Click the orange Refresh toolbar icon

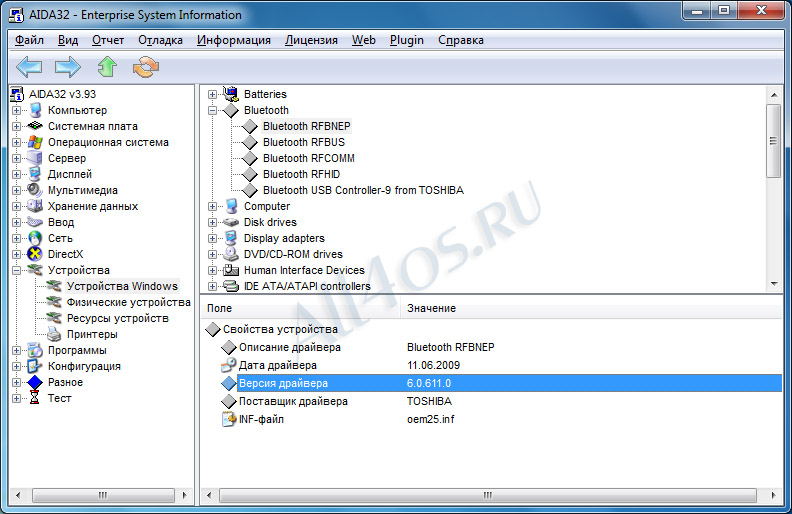tap(146, 67)
